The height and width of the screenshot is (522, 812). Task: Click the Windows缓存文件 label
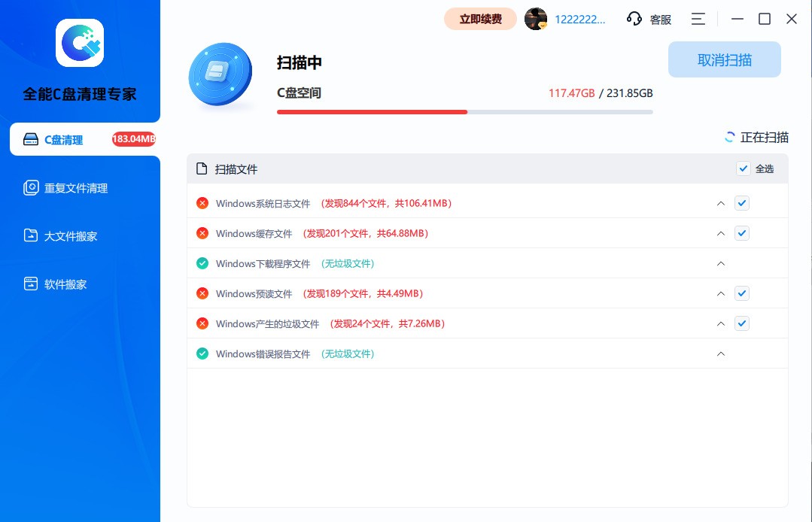[x=254, y=233]
